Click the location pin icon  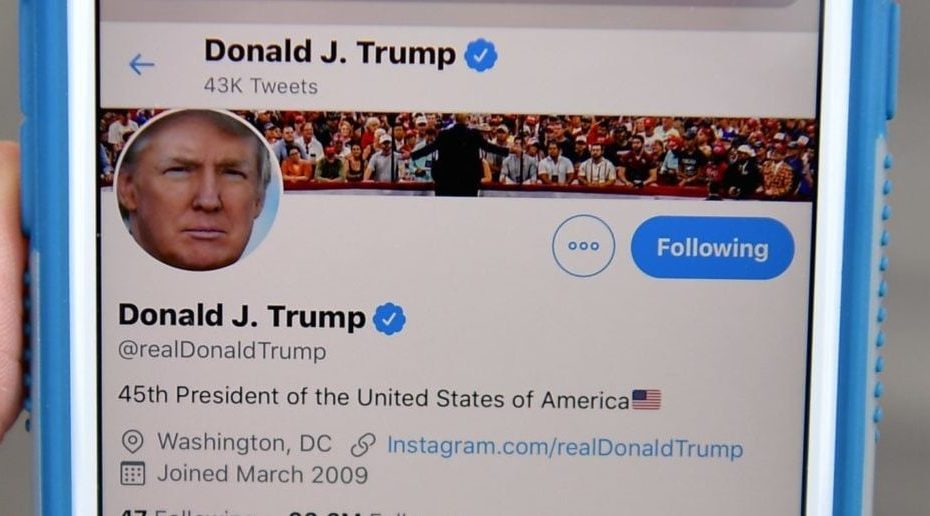tap(132, 442)
